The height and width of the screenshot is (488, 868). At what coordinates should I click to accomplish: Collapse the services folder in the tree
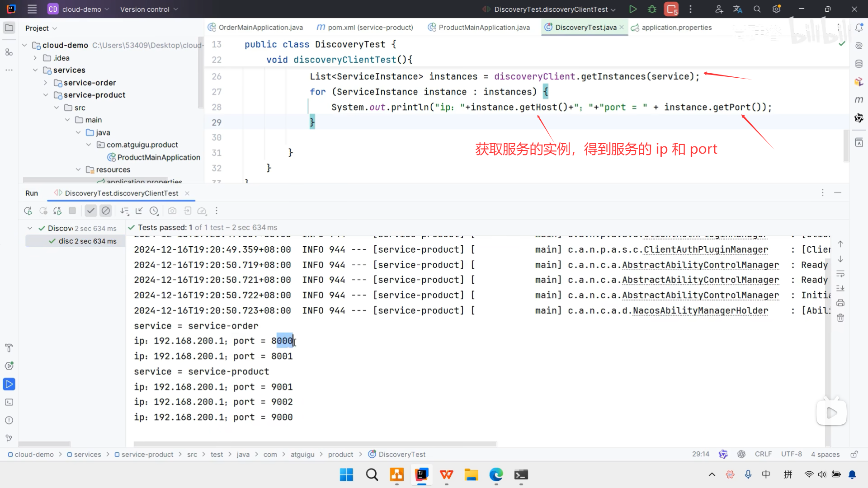coord(35,70)
